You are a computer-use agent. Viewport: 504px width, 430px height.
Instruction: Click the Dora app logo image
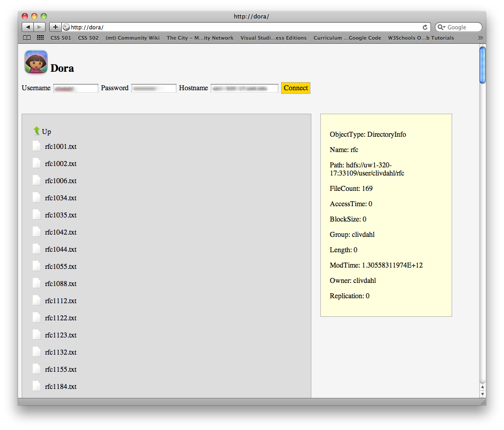coord(36,61)
